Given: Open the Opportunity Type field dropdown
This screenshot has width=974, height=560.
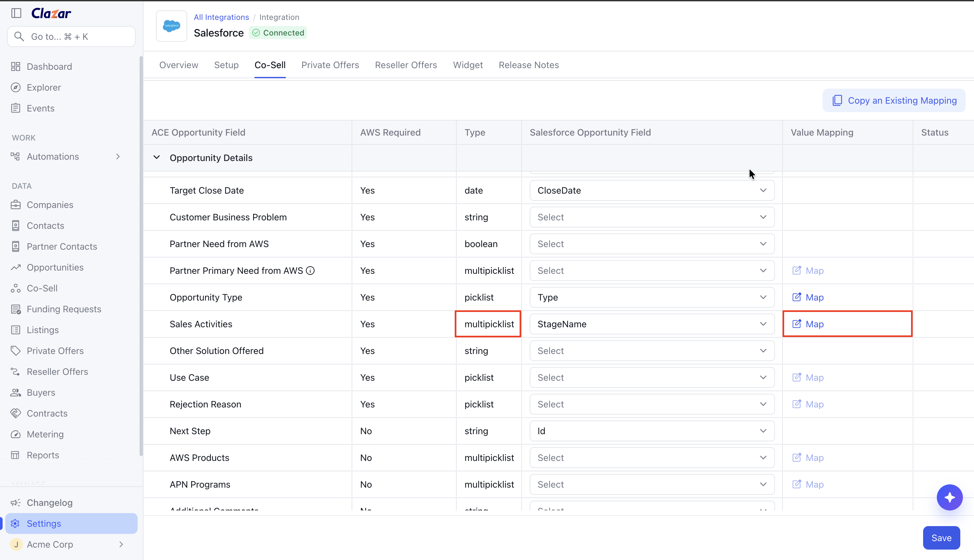Looking at the screenshot, I should click(652, 297).
